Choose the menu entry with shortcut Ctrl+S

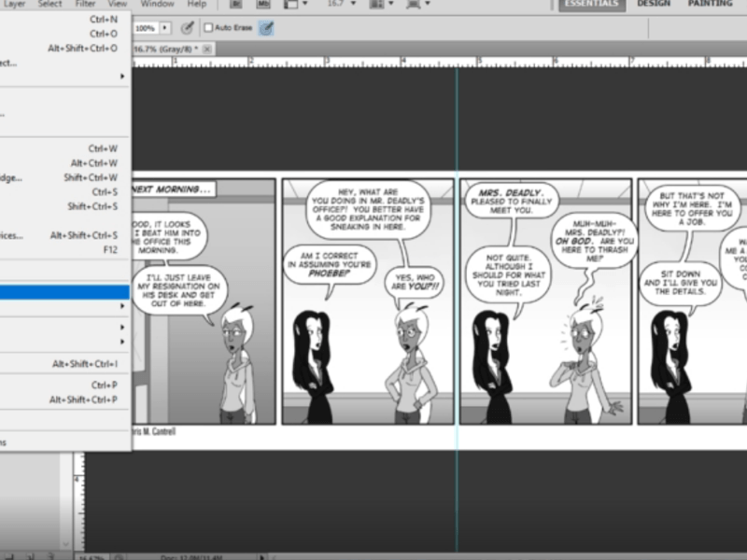pyautogui.click(x=65, y=192)
